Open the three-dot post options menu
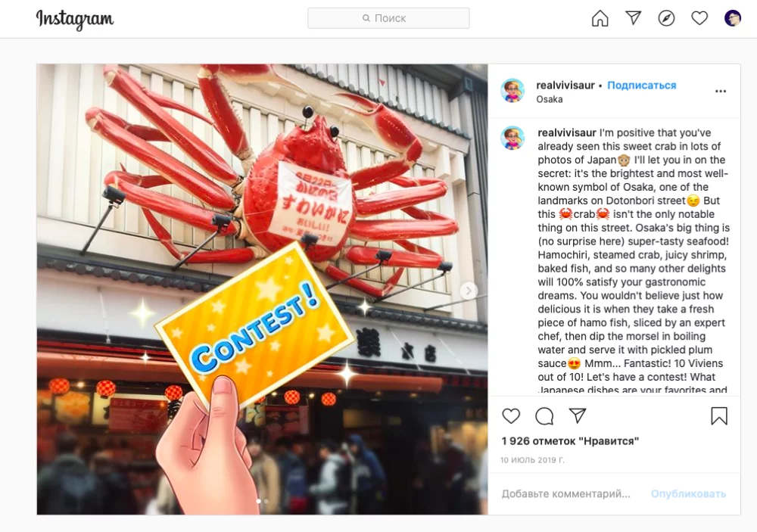757x532 pixels. (x=721, y=92)
